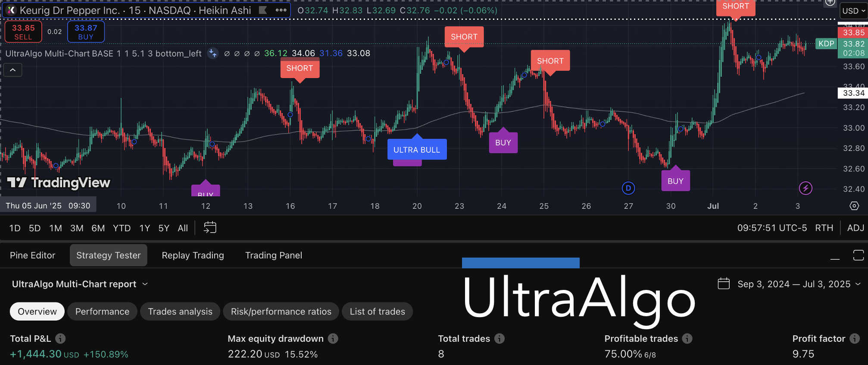Select the 6M time range

(x=98, y=228)
